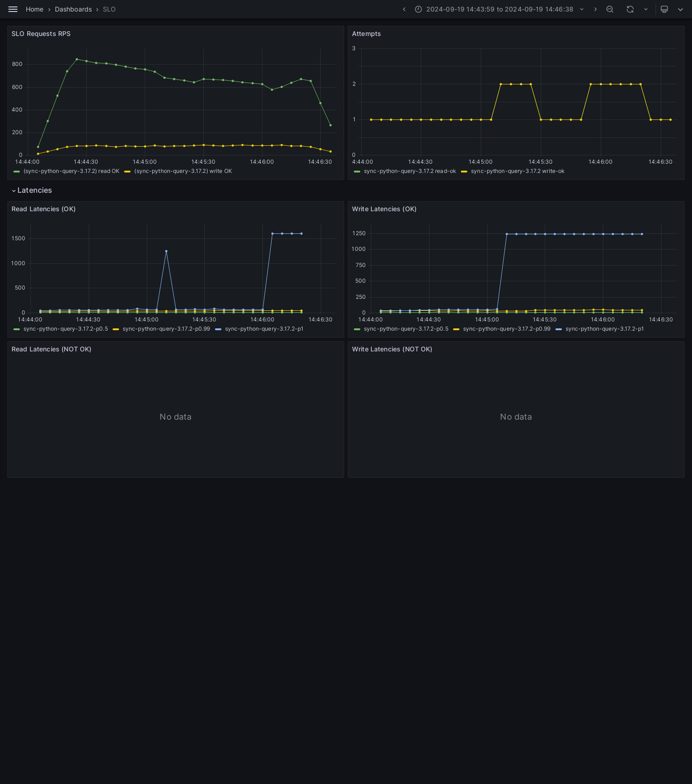Viewport: 692px width, 784px height.
Task: Toggle p0.99 series in Write Latencies legend
Action: pos(507,329)
